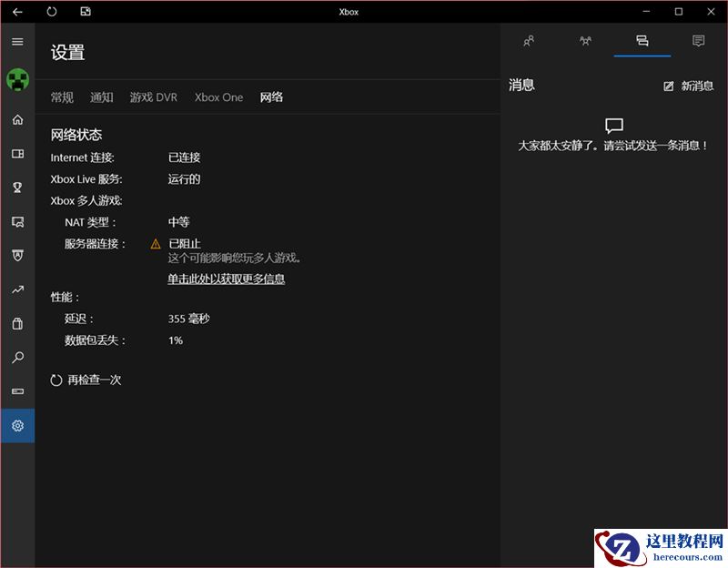Click the highlighted Settings gear icon
The image size is (728, 568).
click(16, 425)
